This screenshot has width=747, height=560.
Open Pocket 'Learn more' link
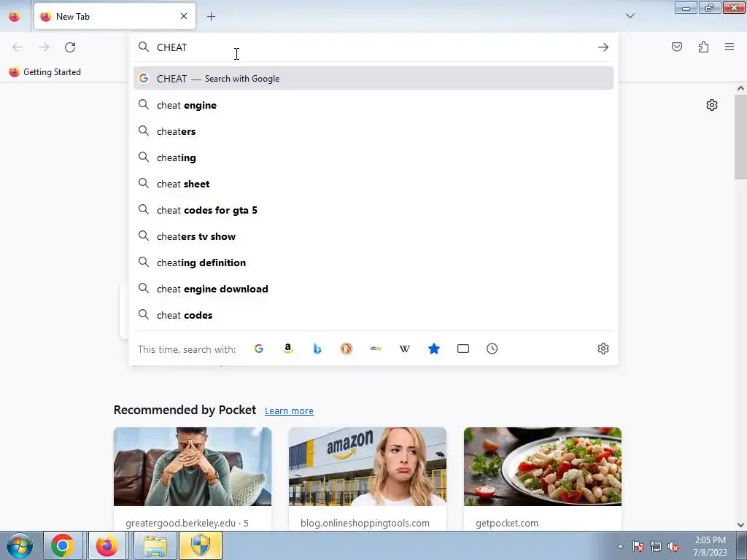[289, 411]
